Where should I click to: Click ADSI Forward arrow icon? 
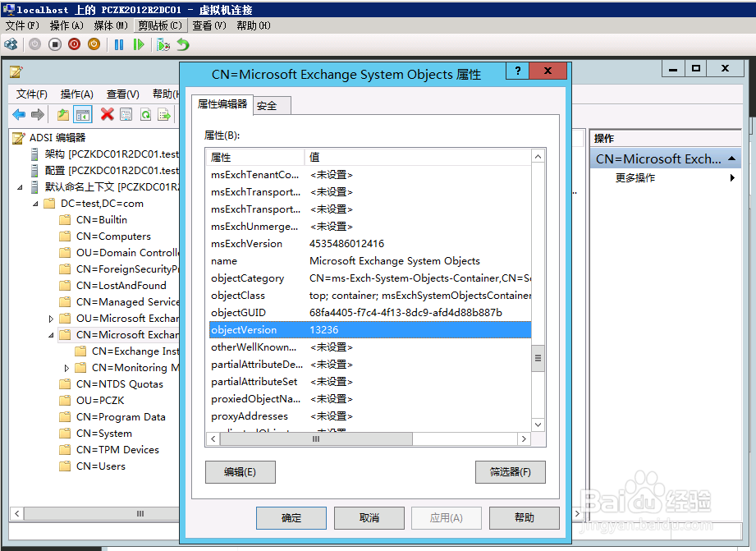(x=38, y=114)
